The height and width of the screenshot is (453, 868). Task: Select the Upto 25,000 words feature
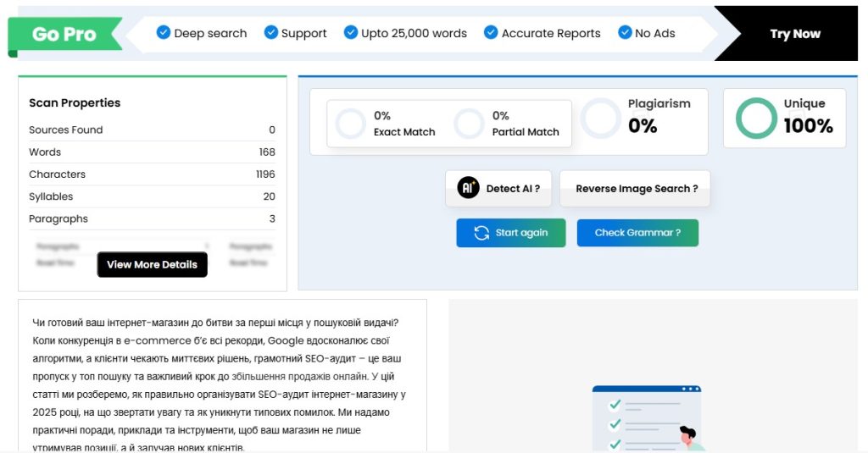[405, 33]
